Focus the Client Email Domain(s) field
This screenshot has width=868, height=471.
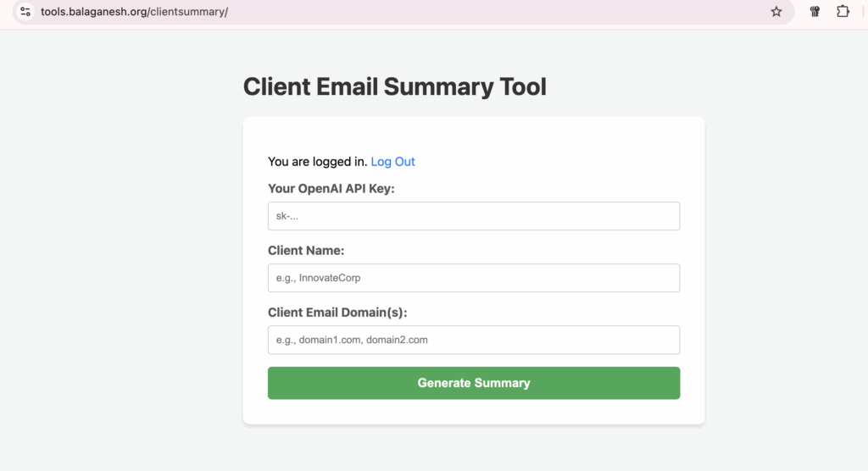click(x=474, y=340)
